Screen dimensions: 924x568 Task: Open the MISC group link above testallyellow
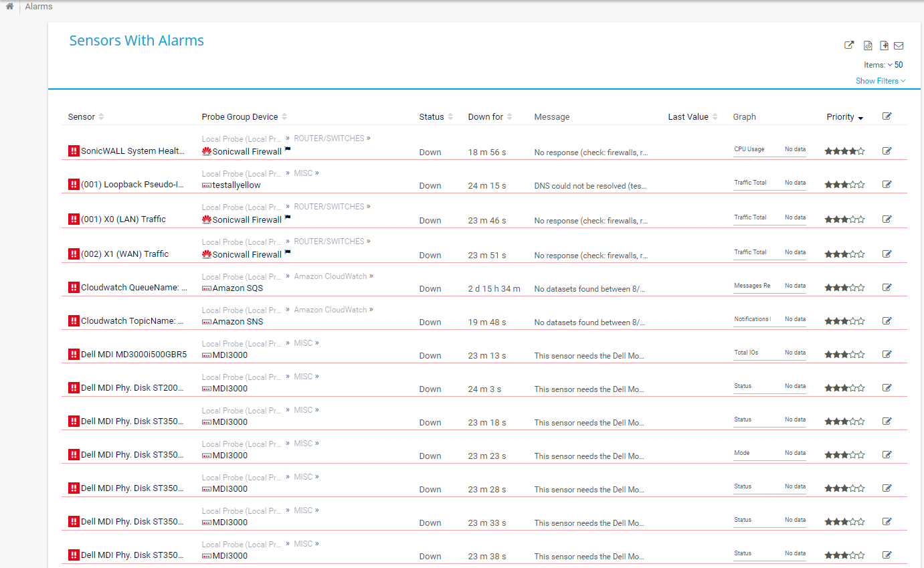(x=303, y=173)
